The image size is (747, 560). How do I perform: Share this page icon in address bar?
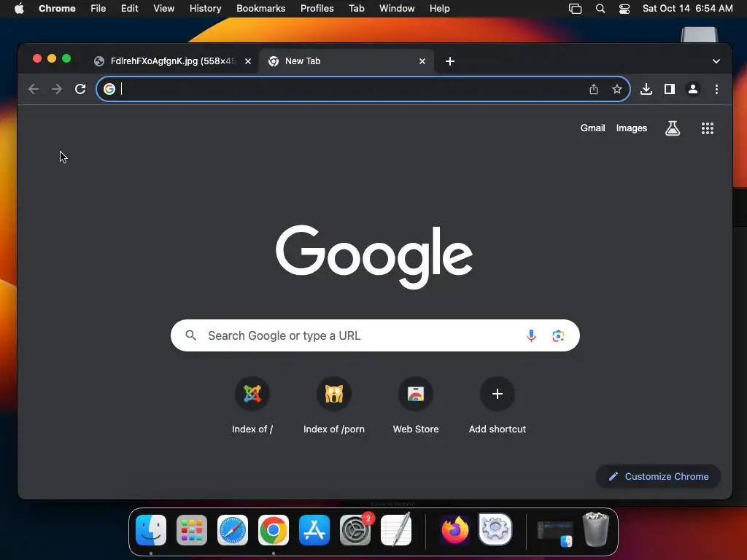(x=594, y=89)
